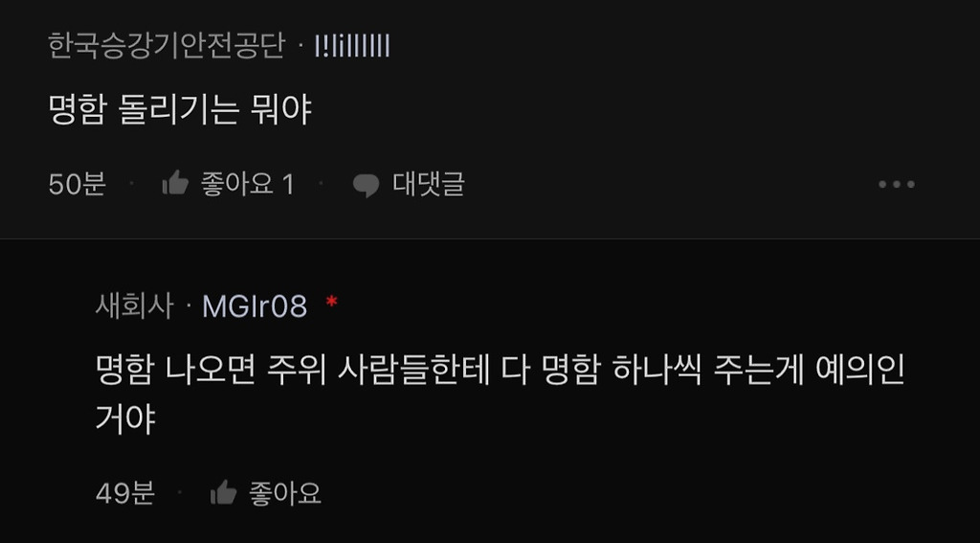Image resolution: width=980 pixels, height=543 pixels.
Task: Select the reply line starting '명함 나오면 주위'
Action: pyautogui.click(x=500, y=373)
